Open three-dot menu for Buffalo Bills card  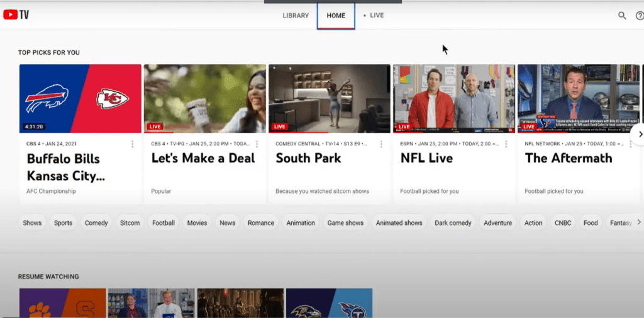(x=132, y=144)
